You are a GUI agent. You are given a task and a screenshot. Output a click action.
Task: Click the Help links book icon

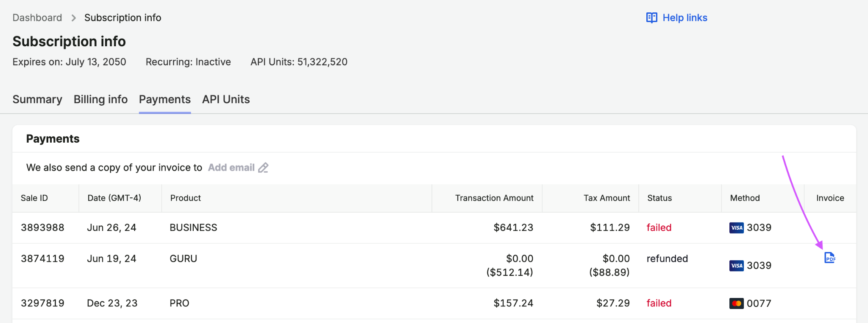pyautogui.click(x=651, y=18)
